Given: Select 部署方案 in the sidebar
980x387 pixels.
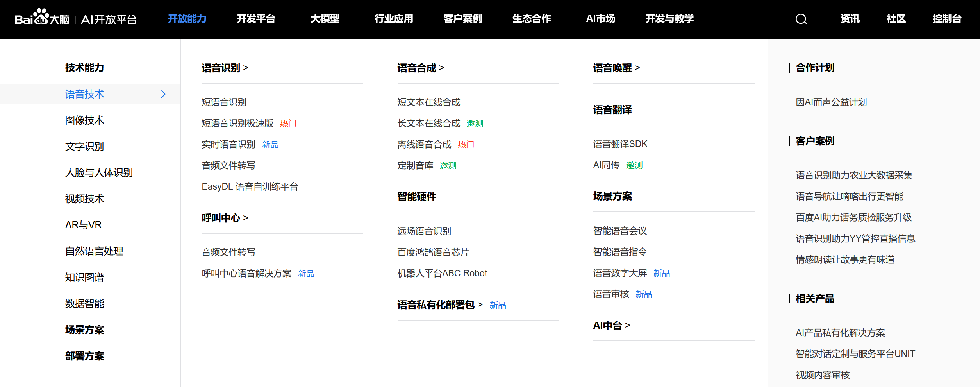Looking at the screenshot, I should [84, 356].
